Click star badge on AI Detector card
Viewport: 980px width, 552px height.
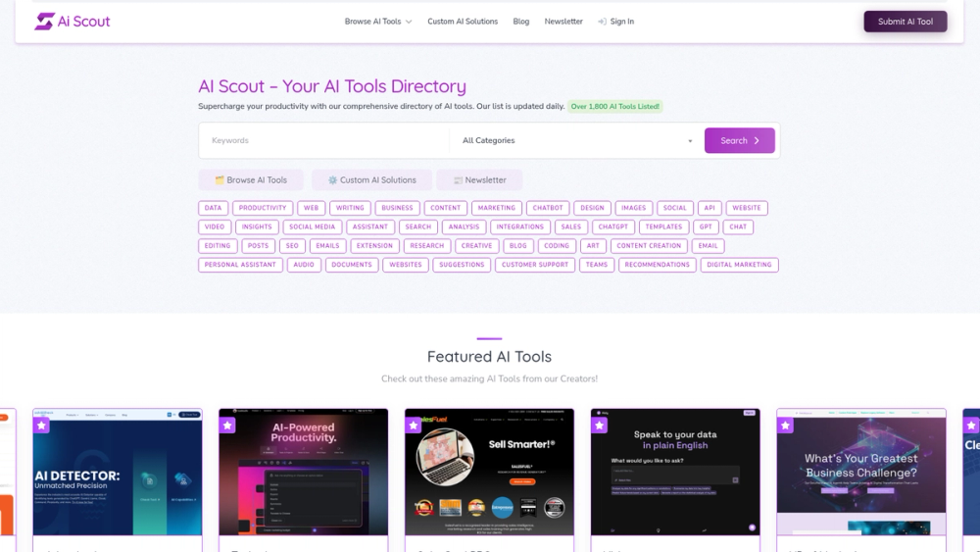pyautogui.click(x=42, y=426)
